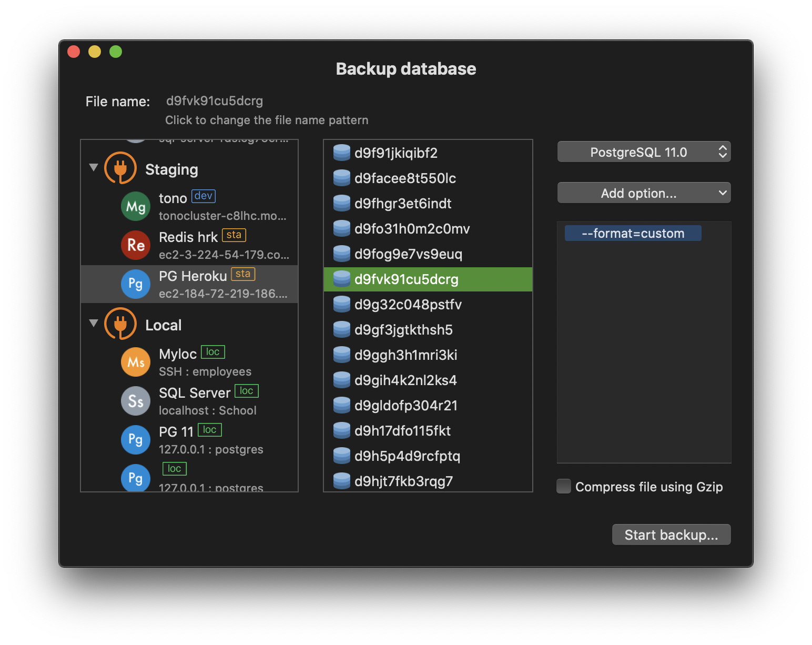
Task: Click the database icon next to d9f91jkiqibf2
Action: (x=341, y=153)
